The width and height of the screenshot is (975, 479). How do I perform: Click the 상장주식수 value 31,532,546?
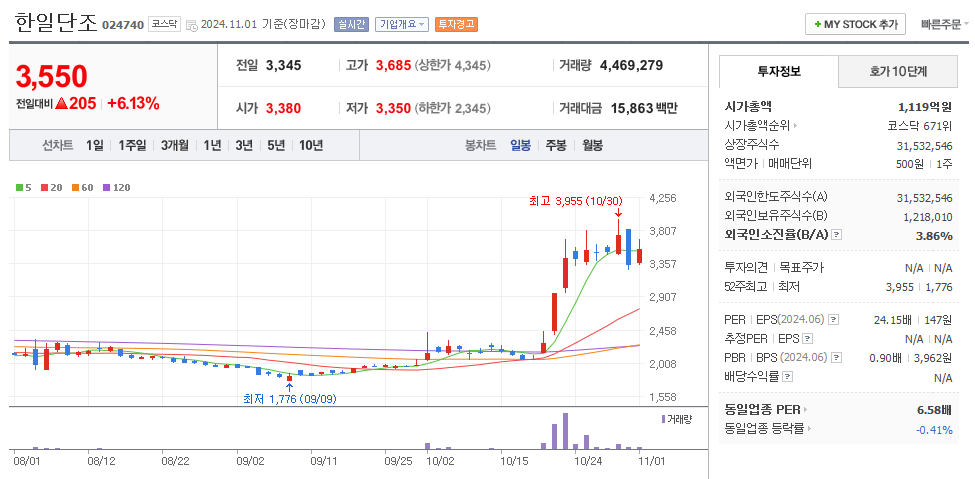[x=925, y=144]
